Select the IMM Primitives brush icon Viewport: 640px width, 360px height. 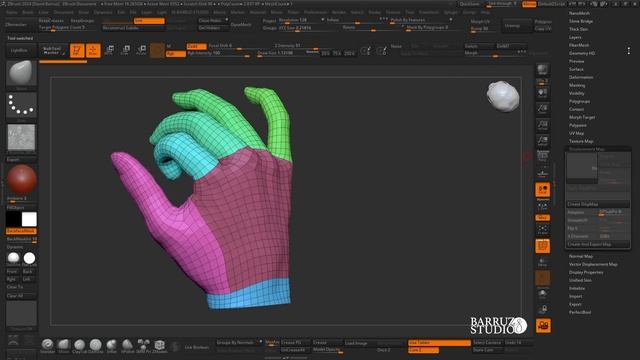[143, 345]
